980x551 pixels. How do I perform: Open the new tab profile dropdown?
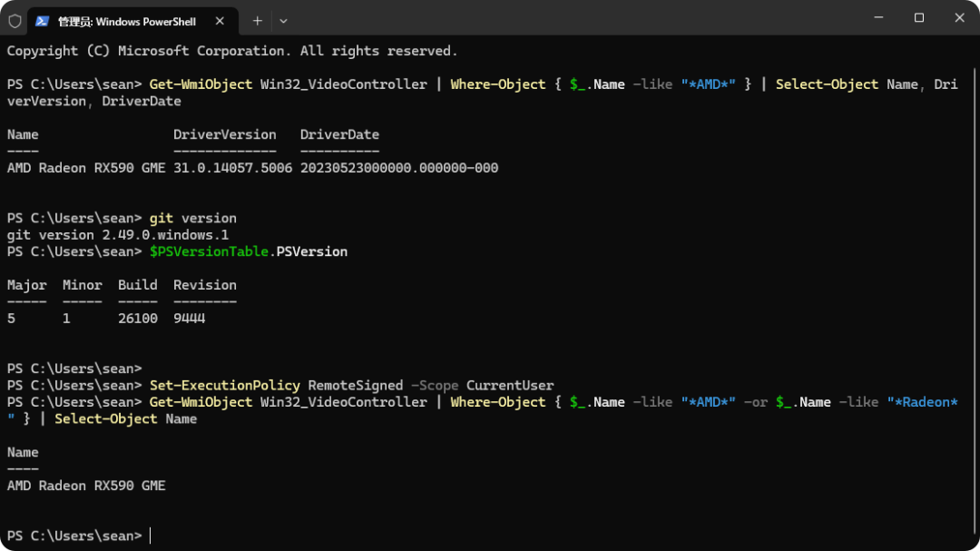[283, 21]
